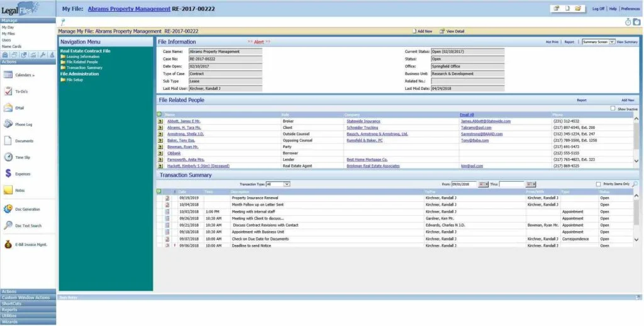Open File Related People in Navigation Menu

point(79,62)
